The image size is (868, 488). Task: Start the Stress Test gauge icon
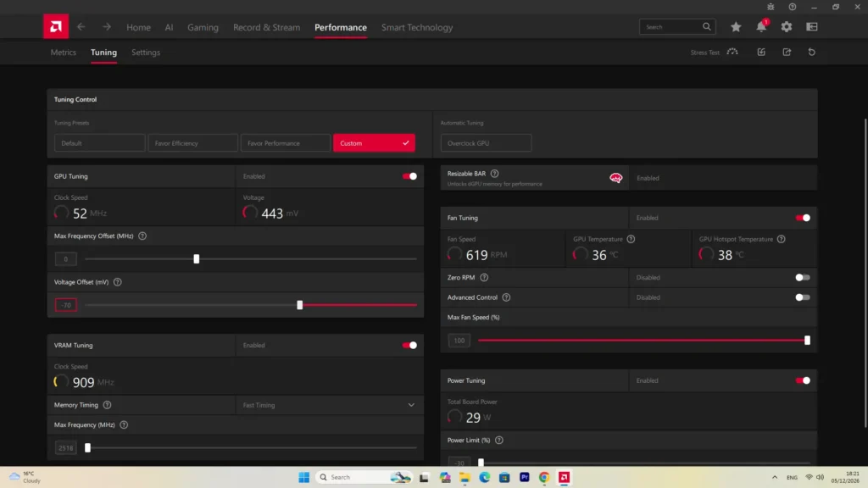click(732, 52)
